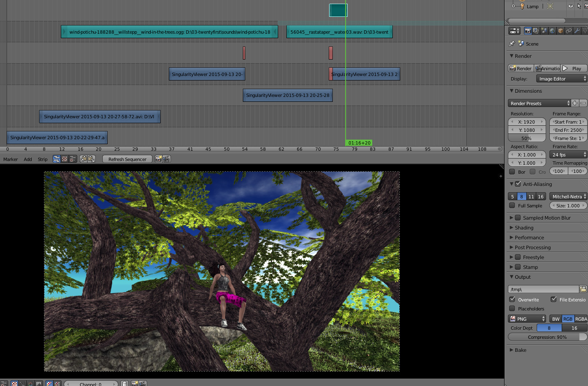Switch to Render Layers properties tab
The height and width of the screenshot is (386, 588).
click(x=536, y=31)
